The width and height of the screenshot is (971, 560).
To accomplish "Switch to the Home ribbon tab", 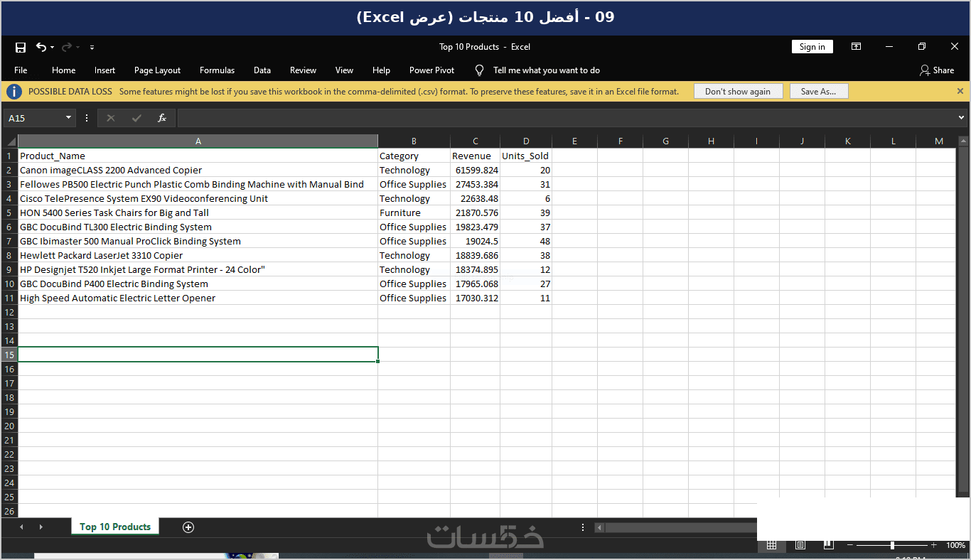I will [x=63, y=70].
